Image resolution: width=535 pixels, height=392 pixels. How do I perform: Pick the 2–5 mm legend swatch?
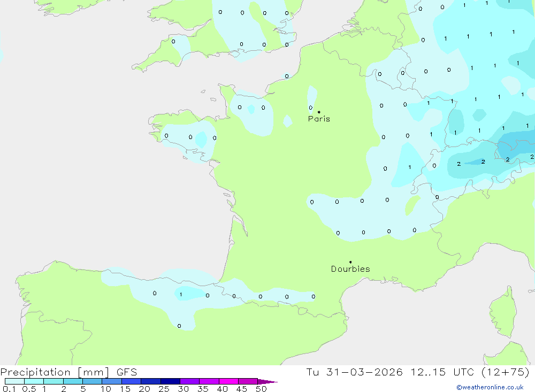[73, 381]
